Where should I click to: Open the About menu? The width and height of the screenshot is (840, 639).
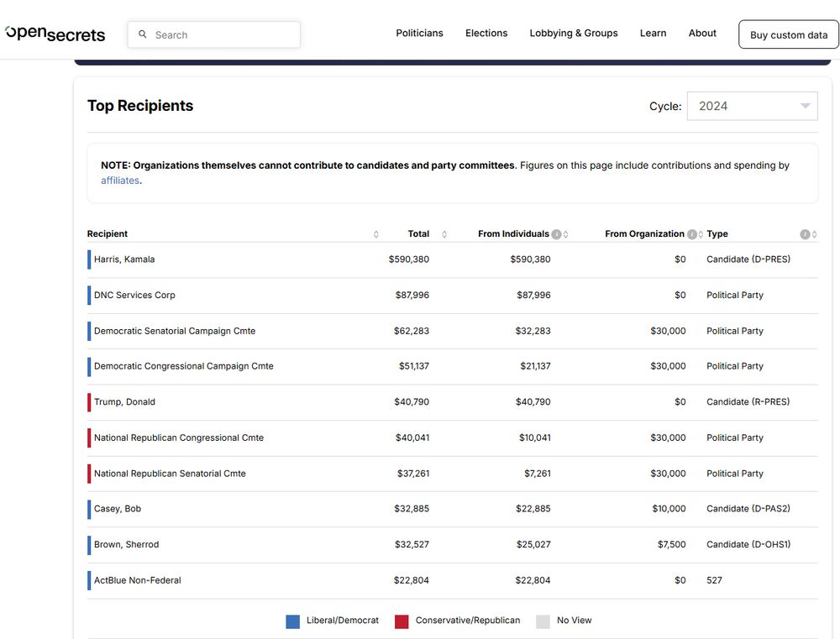tap(702, 34)
